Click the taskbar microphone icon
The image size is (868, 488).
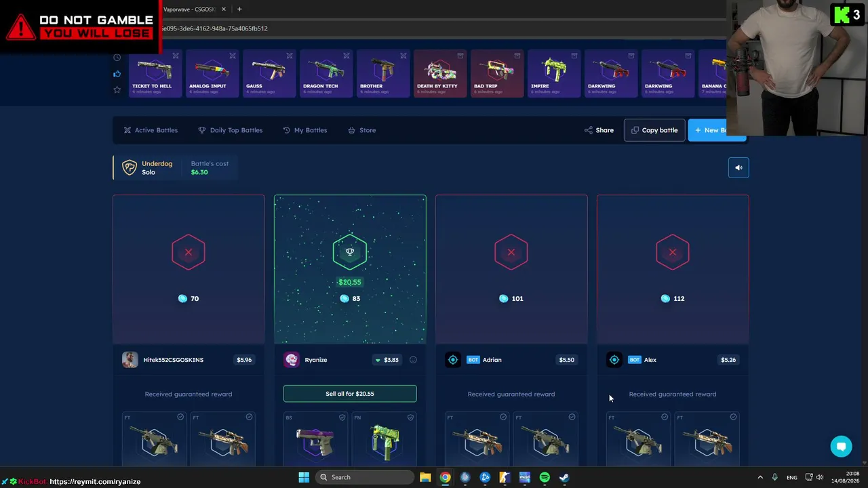774,477
